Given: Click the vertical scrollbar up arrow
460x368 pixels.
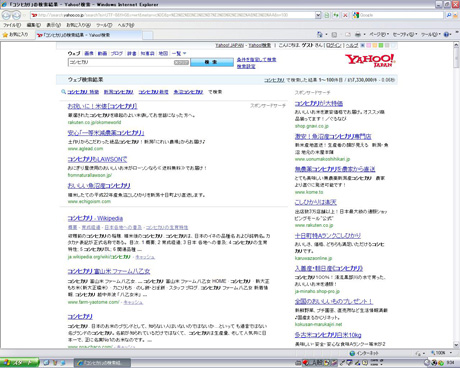Looking at the screenshot, I should (456, 45).
